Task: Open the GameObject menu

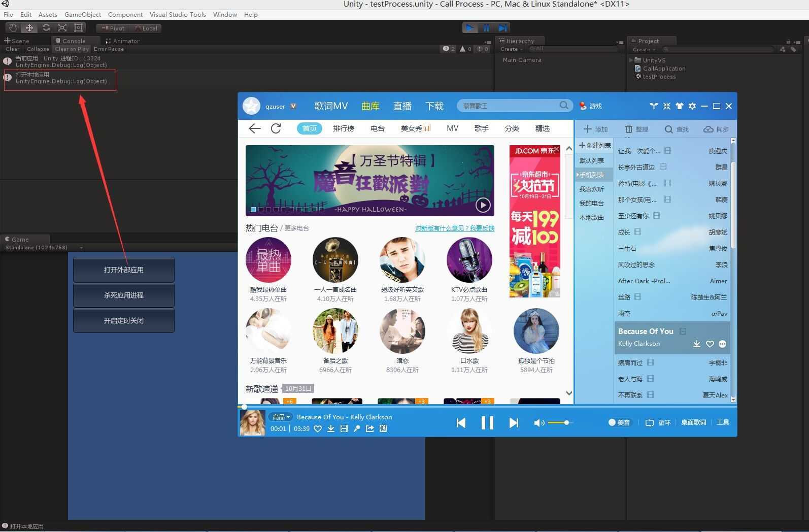Action: (x=83, y=14)
